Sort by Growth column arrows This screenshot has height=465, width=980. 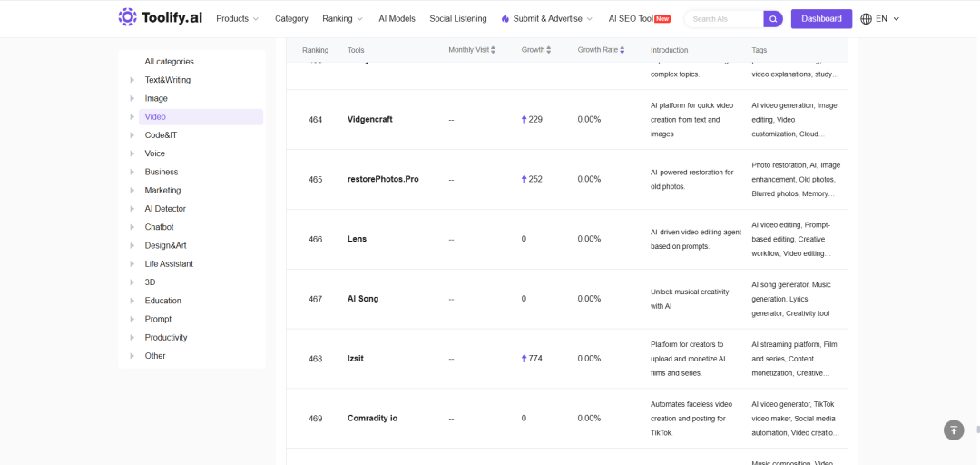[x=549, y=50]
